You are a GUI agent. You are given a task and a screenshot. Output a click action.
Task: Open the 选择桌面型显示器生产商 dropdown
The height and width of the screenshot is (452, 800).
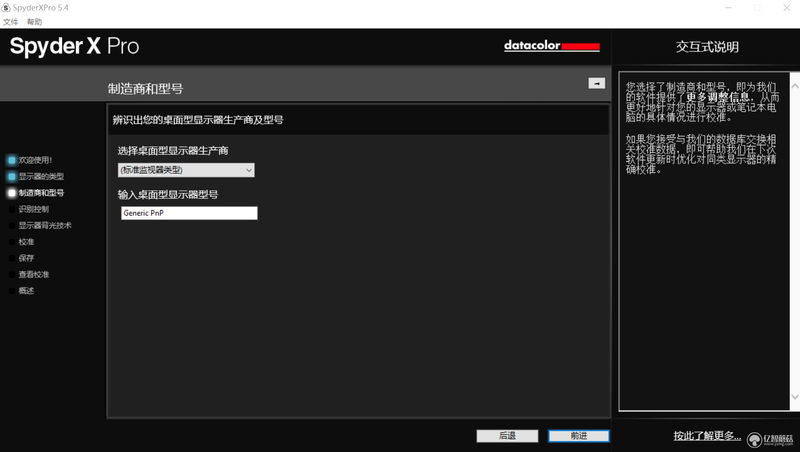pos(186,170)
